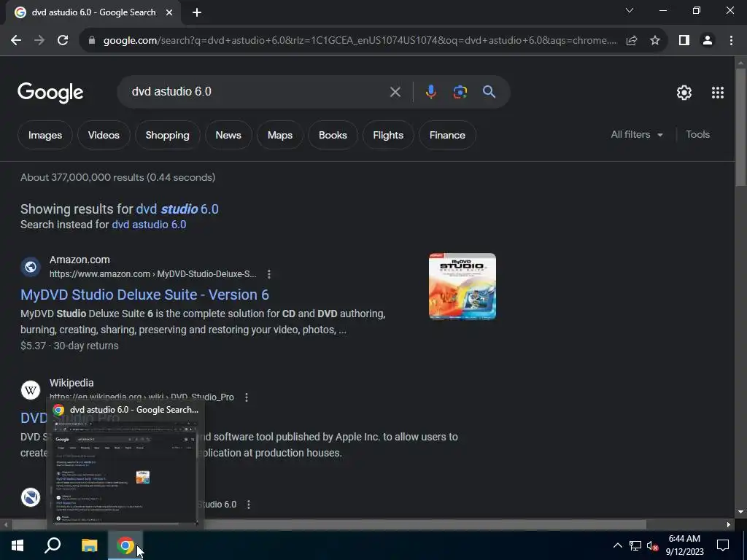Screen dimensions: 747x560
Task: Switch to the News filter
Action: pyautogui.click(x=228, y=135)
